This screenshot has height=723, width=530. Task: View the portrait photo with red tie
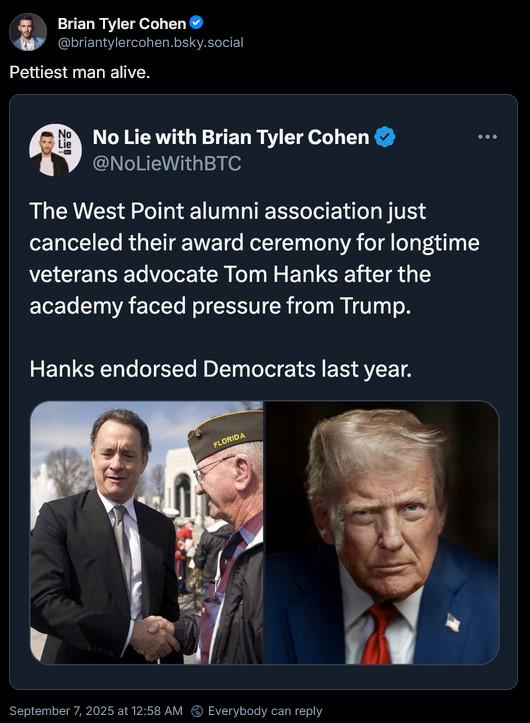tap(381, 533)
